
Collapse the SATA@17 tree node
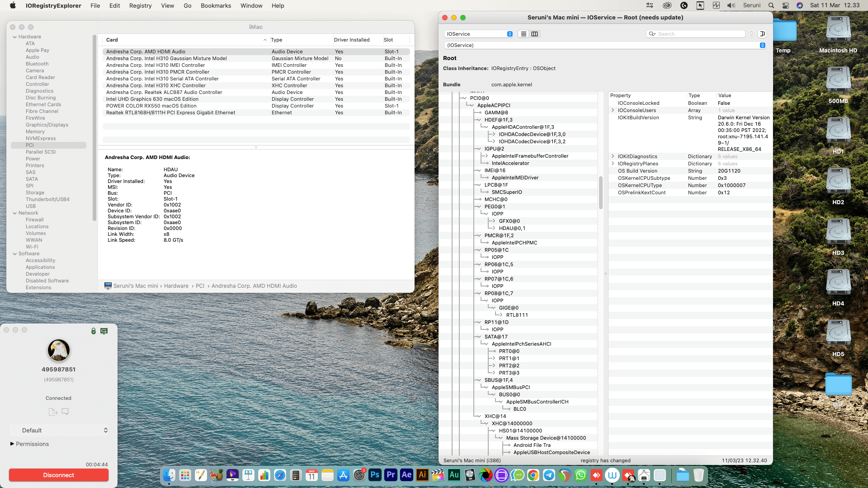[479, 337]
